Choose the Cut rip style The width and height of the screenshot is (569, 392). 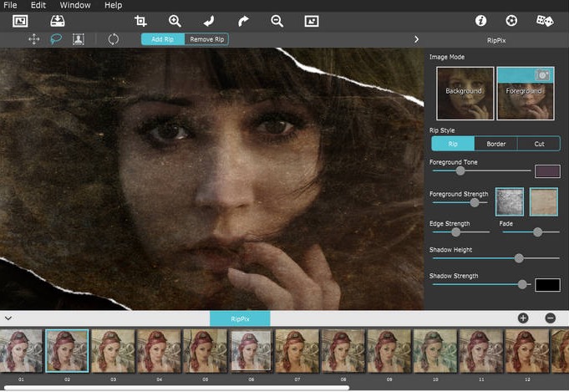click(x=539, y=144)
